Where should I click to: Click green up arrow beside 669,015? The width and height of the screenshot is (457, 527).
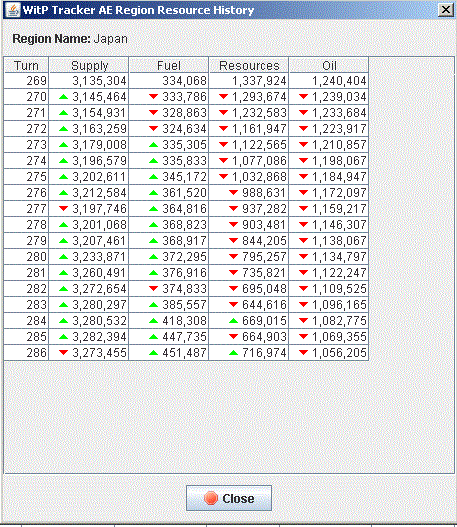click(x=233, y=321)
